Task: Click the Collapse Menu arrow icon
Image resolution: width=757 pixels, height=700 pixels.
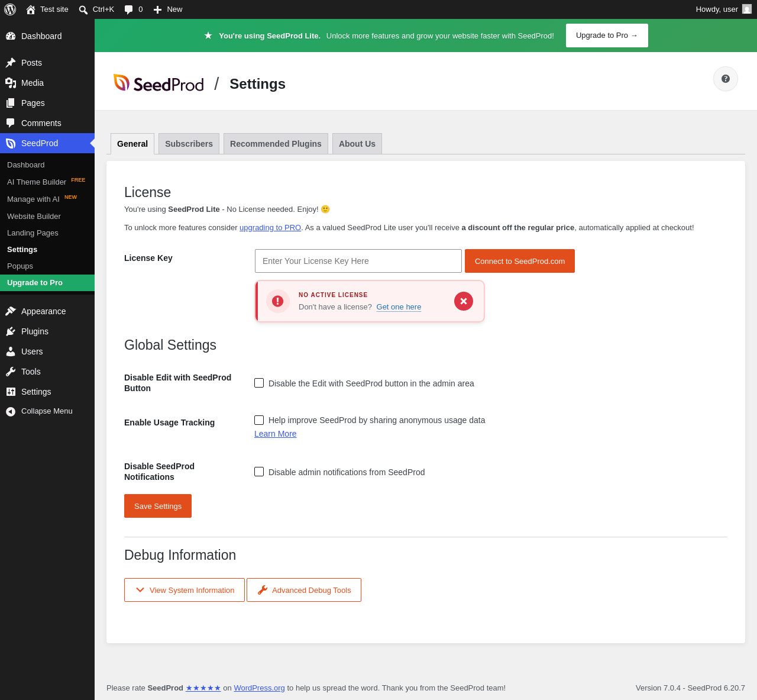Action: [11, 411]
